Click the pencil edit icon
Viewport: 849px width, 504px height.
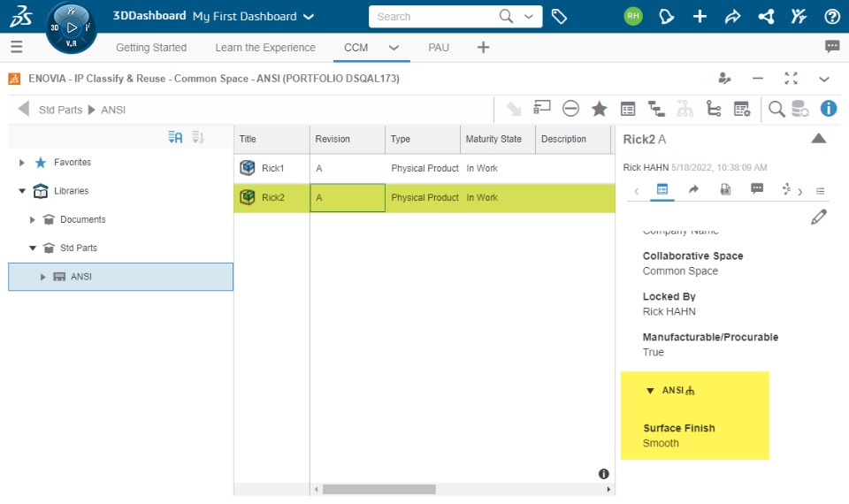[819, 217]
